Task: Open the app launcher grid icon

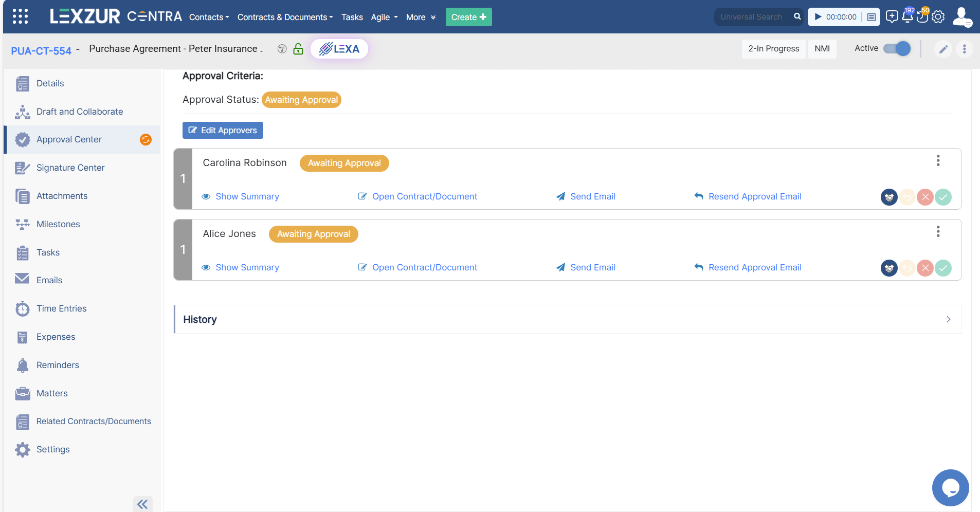Action: [x=20, y=16]
